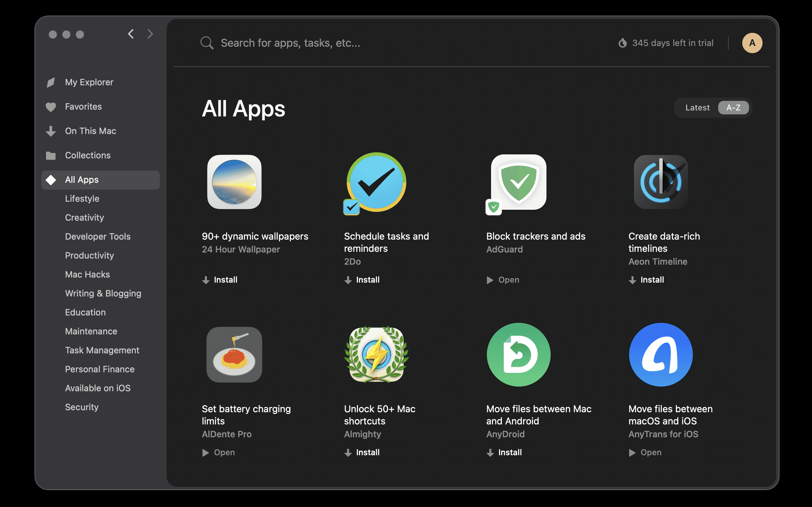Screen dimensions: 812x507
Task: Open the account avatar labeled A
Action: 752,43
